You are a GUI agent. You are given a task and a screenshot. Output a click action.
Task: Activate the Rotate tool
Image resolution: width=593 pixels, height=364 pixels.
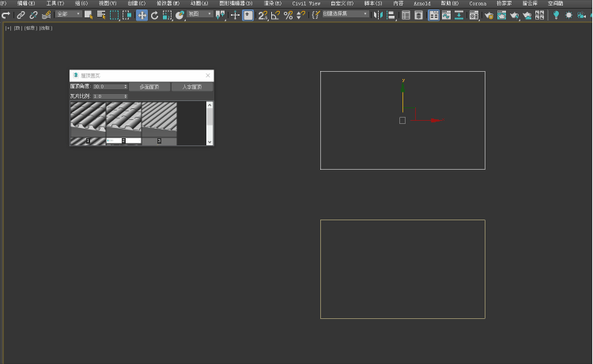[x=154, y=15]
